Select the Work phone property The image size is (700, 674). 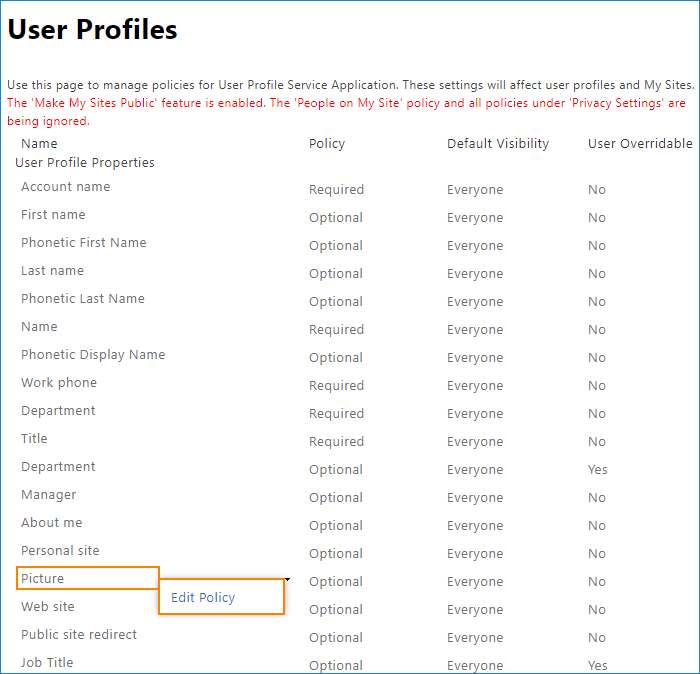click(59, 383)
